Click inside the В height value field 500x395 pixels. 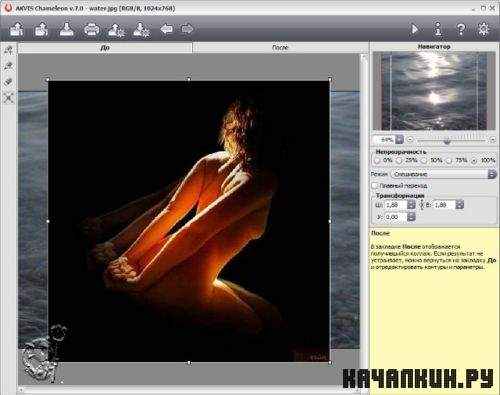444,205
